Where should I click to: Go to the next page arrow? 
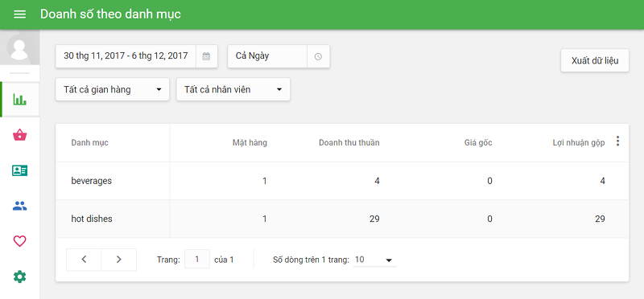tap(118, 260)
